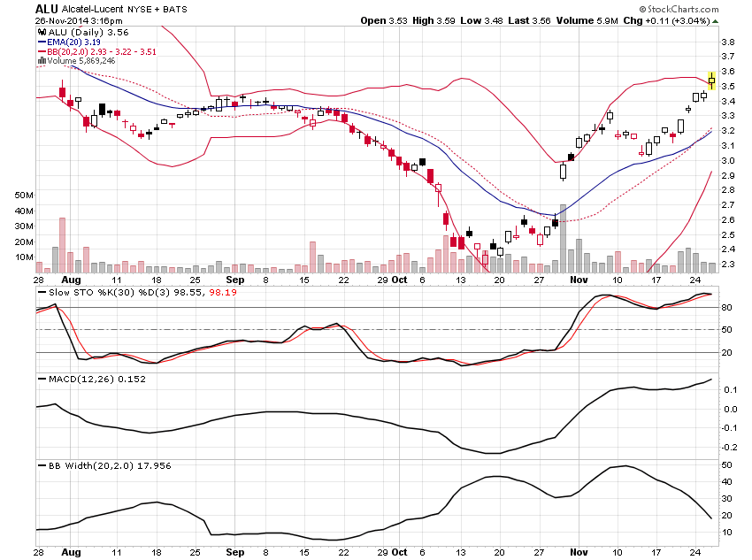Screen dimensions: 752x560
Task: Click the candlestick icon beside ALU (Daily)
Action: [x=42, y=32]
